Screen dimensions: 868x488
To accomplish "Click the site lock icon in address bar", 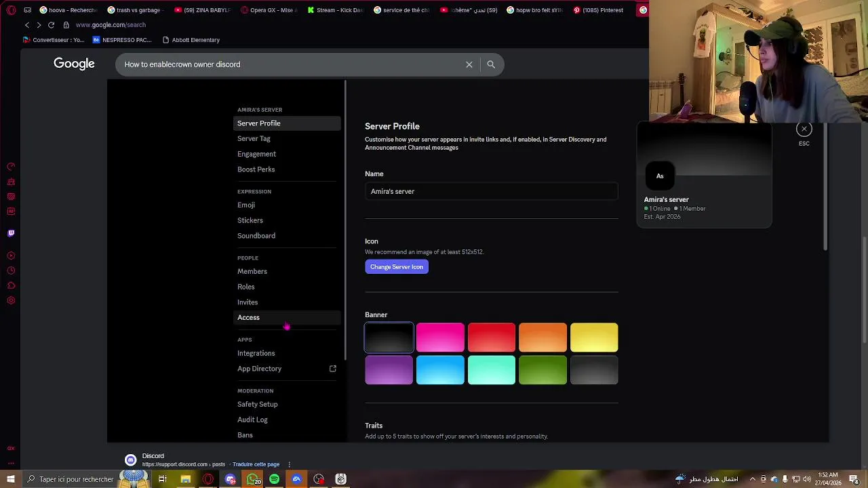I will 66,25.
